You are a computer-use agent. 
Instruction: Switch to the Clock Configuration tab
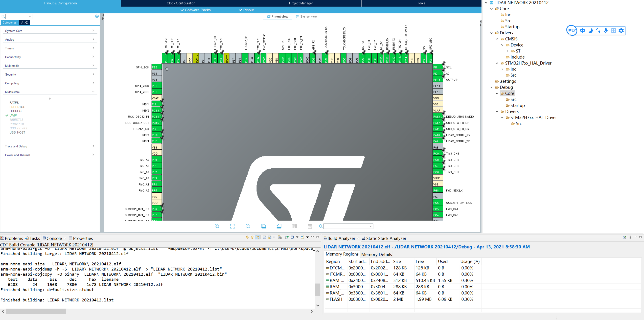(181, 3)
